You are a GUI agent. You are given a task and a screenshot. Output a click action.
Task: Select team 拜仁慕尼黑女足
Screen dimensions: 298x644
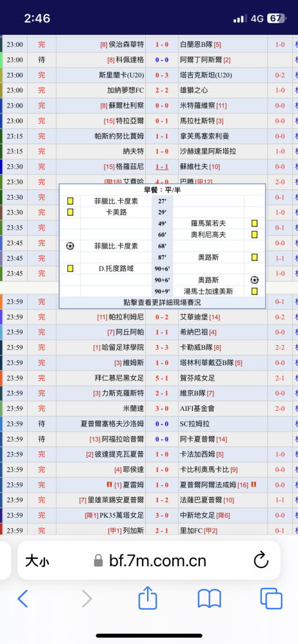point(119,378)
